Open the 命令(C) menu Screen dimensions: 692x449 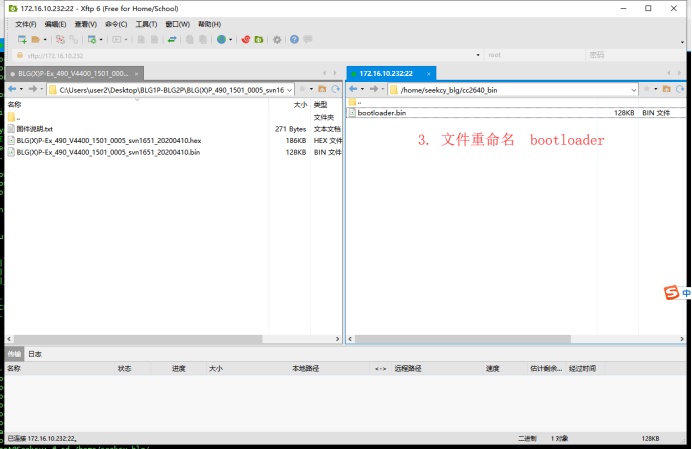click(116, 24)
